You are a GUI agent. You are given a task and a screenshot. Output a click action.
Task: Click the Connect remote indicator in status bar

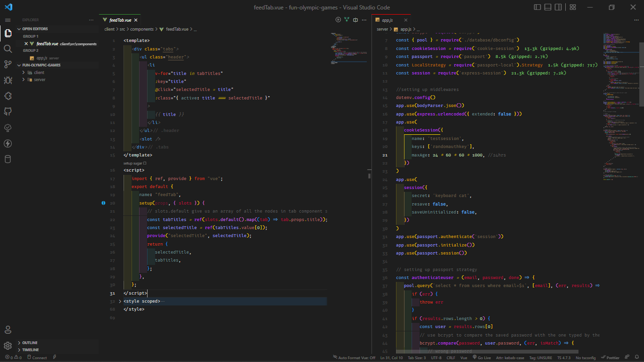(37, 357)
